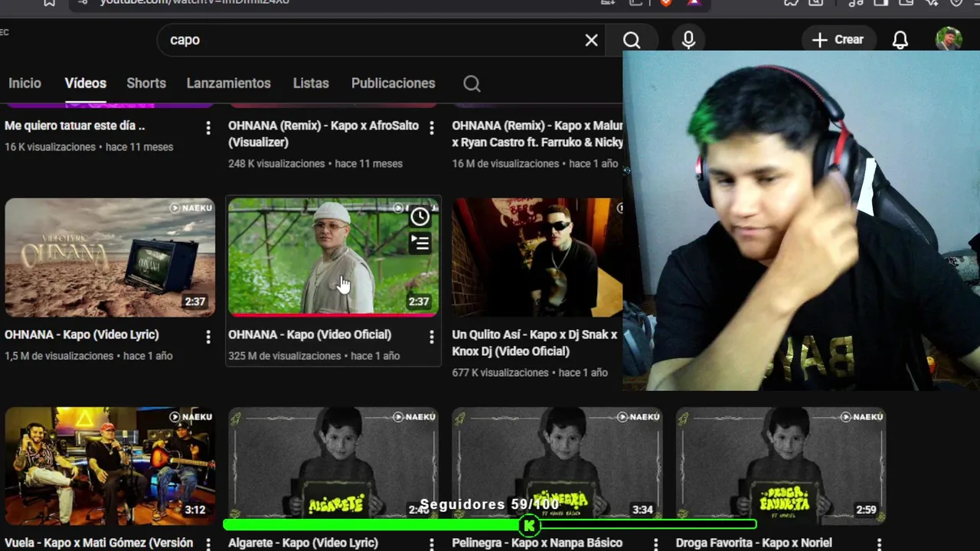Click 325 M de visualizaciones text
The image size is (980, 551).
pyautogui.click(x=284, y=356)
